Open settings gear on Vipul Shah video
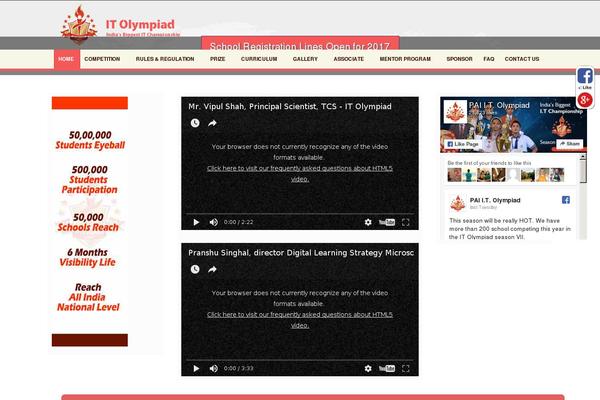The width and height of the screenshot is (600, 400). click(x=368, y=222)
